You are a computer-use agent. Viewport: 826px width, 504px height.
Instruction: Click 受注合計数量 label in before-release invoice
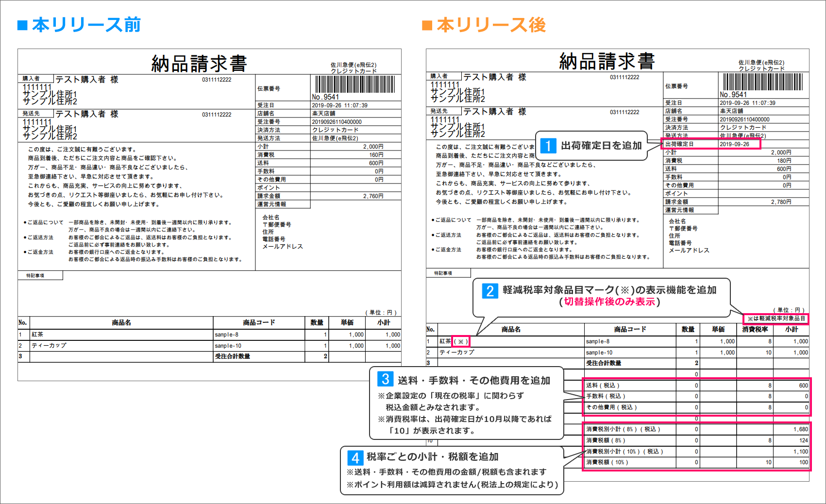233,356
